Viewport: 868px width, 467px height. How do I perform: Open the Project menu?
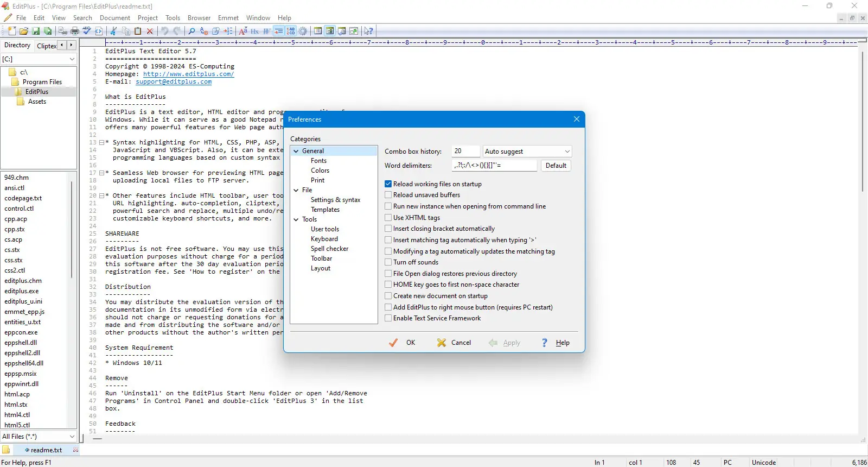[x=148, y=18]
